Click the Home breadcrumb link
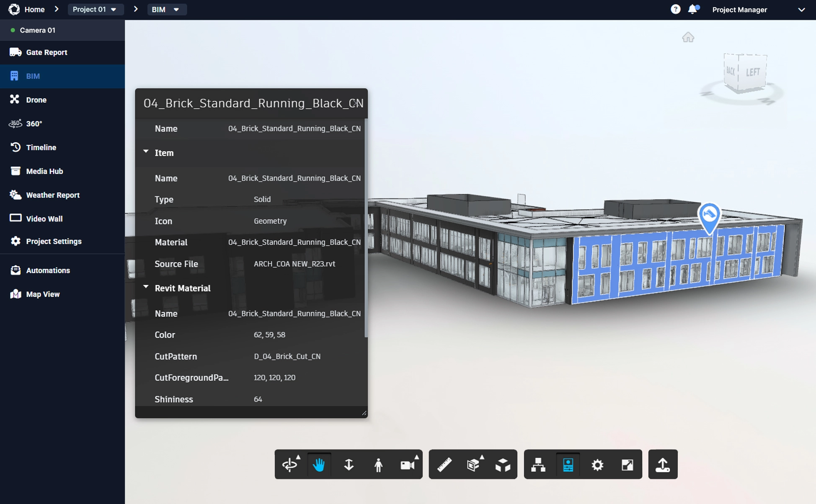 [x=34, y=9]
